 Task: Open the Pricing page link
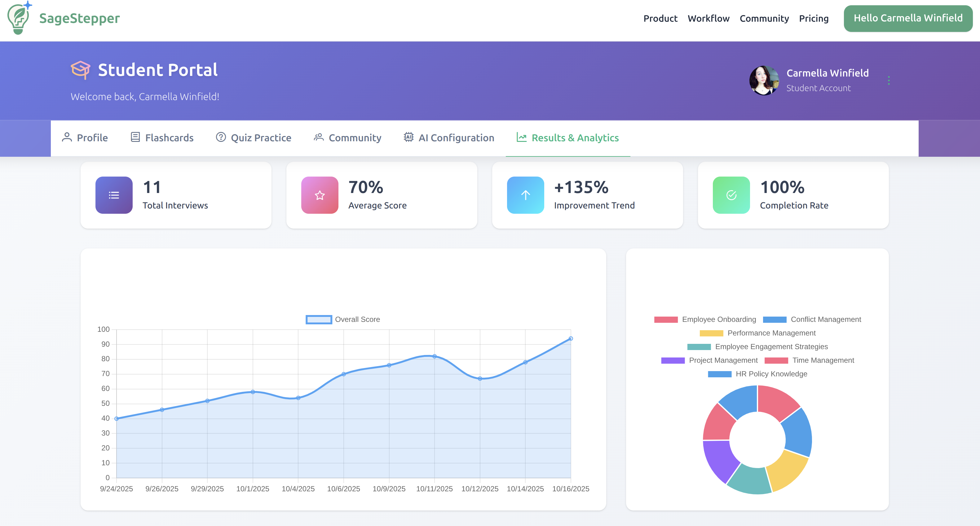(814, 18)
